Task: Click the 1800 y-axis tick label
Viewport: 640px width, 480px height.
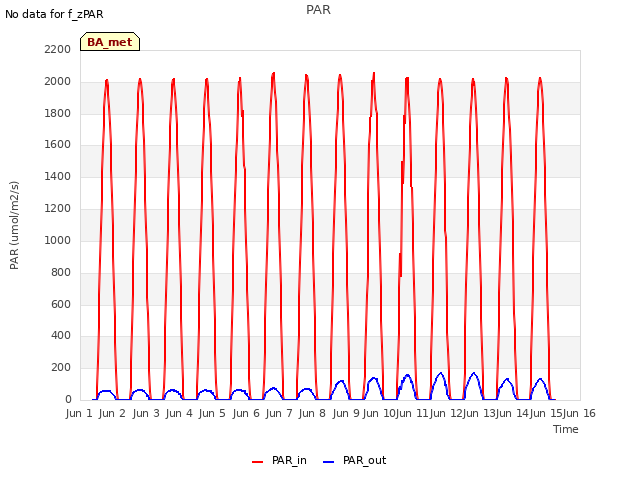Action: click(x=58, y=113)
